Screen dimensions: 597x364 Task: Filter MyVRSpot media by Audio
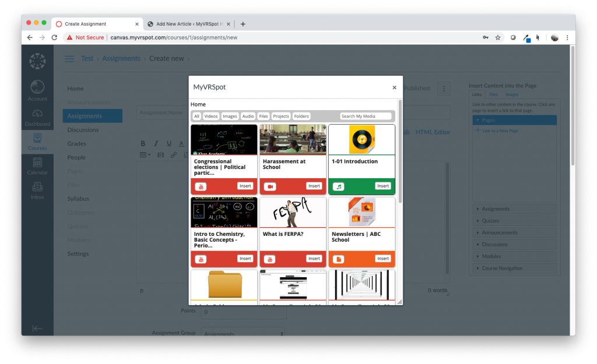248,116
